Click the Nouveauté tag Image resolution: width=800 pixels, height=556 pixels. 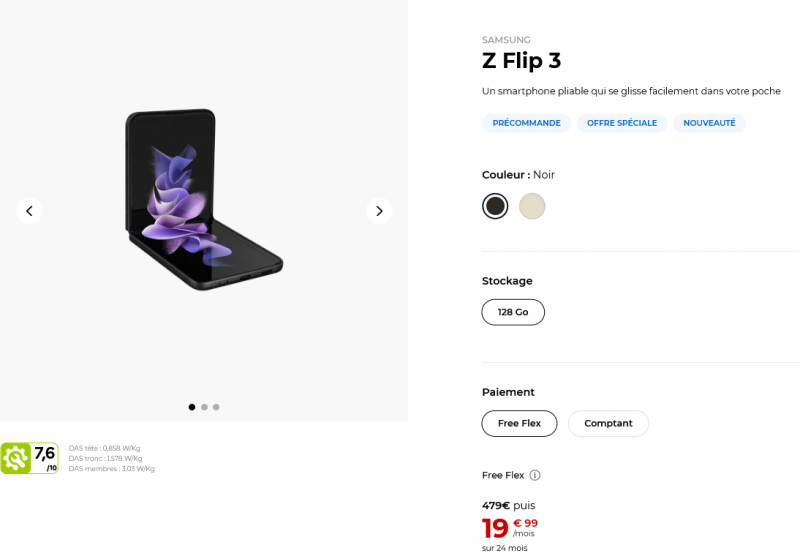click(709, 123)
